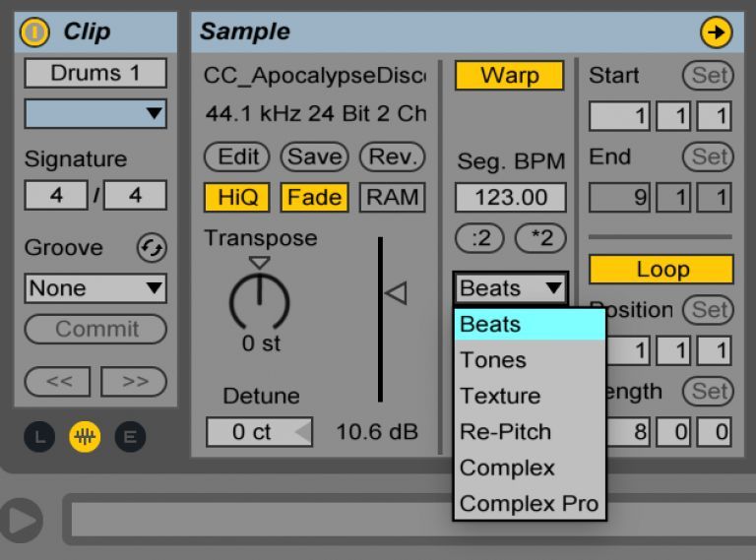Click the End Set button

click(x=709, y=156)
